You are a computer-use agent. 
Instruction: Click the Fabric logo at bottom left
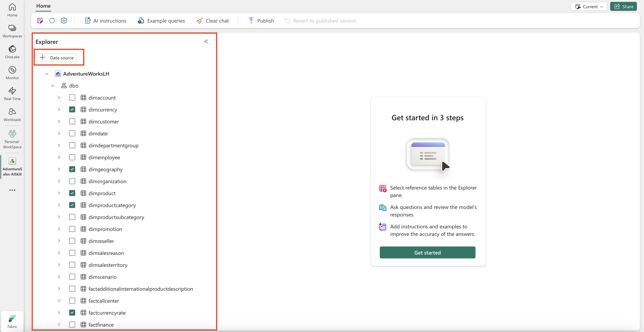pyautogui.click(x=12, y=321)
